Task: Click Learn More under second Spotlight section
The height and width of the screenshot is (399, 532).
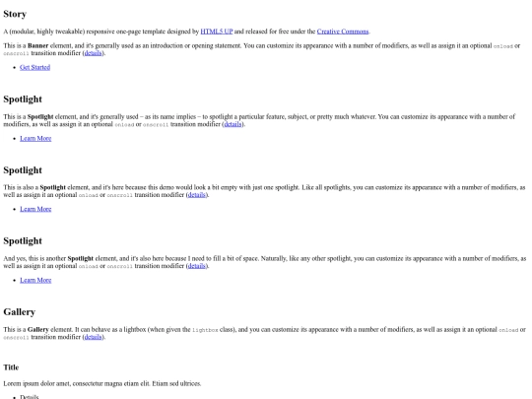Action: 35,209
